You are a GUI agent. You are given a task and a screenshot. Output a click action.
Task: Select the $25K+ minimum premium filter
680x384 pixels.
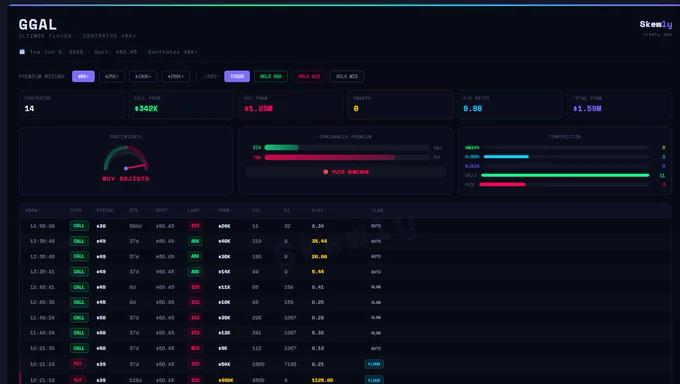pyautogui.click(x=112, y=76)
